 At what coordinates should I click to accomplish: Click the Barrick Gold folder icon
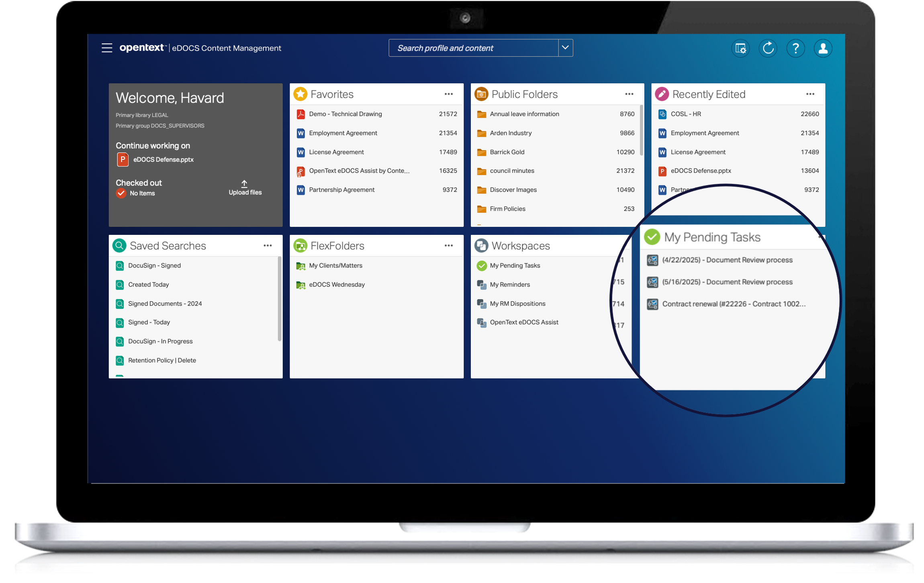click(x=481, y=152)
